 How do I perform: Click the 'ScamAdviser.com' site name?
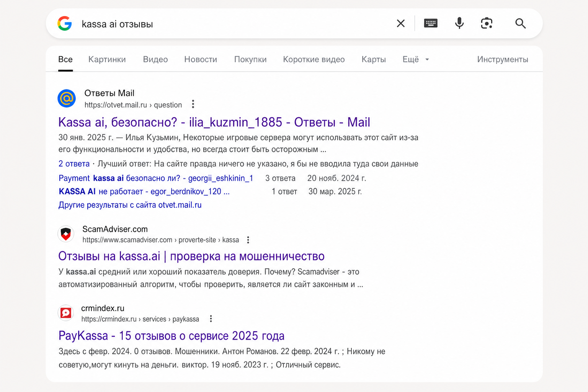point(115,229)
